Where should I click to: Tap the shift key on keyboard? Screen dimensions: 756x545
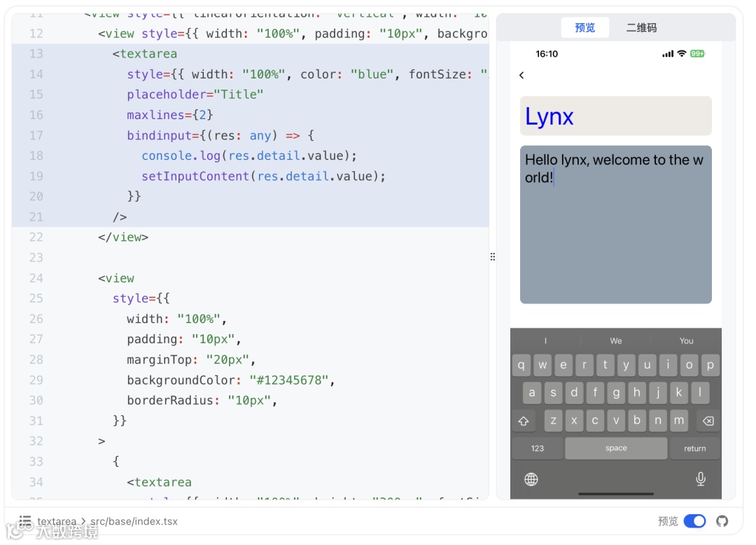coord(524,420)
